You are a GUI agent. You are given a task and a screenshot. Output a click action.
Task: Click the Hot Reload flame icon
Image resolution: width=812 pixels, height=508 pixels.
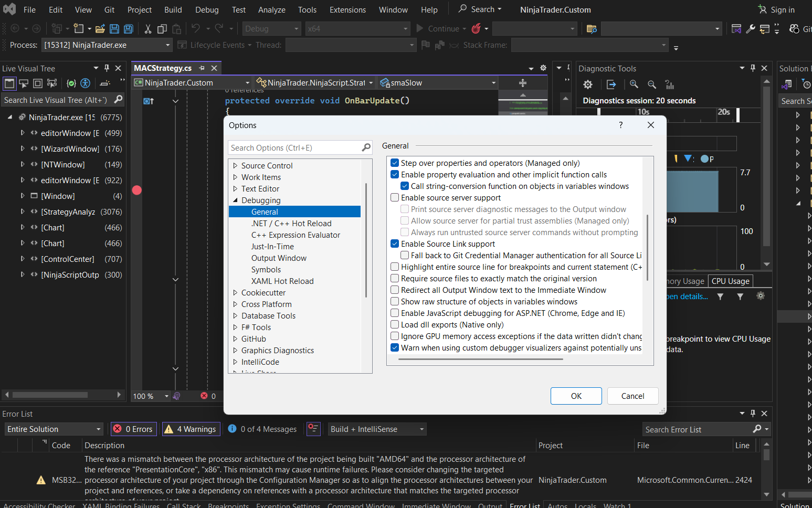476,29
